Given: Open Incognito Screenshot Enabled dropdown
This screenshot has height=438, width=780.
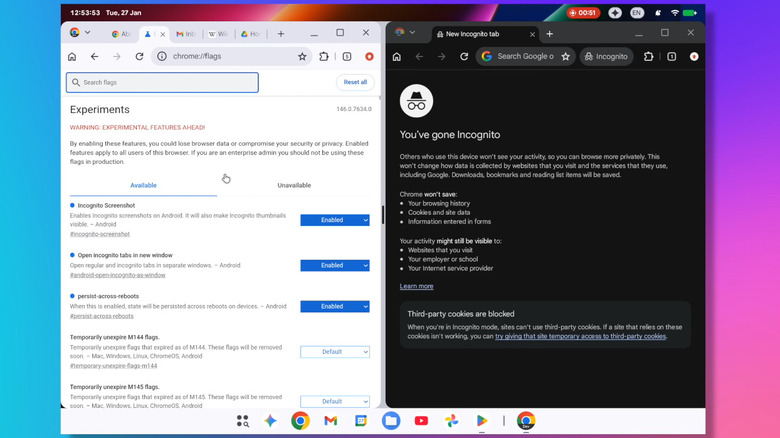Looking at the screenshot, I should click(x=335, y=220).
